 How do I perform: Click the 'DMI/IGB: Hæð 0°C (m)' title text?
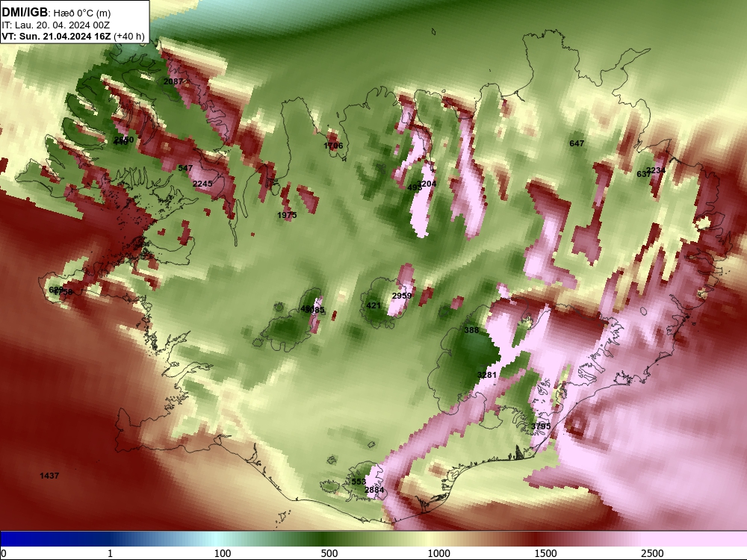(56, 13)
